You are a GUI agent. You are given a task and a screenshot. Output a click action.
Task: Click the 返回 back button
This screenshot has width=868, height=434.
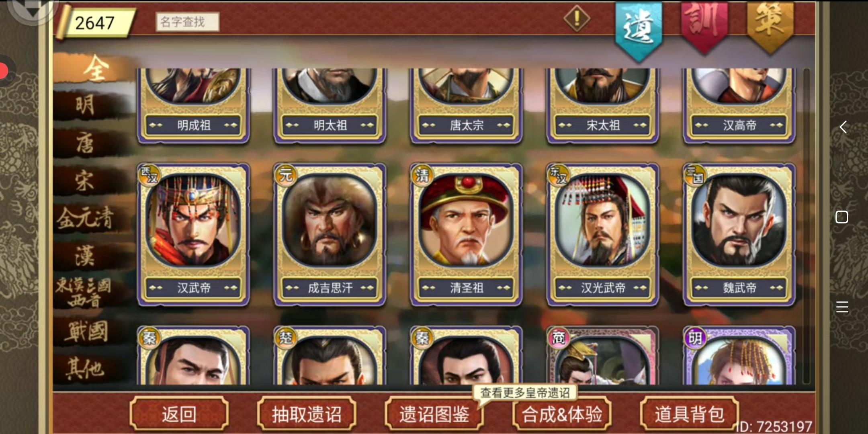click(179, 414)
